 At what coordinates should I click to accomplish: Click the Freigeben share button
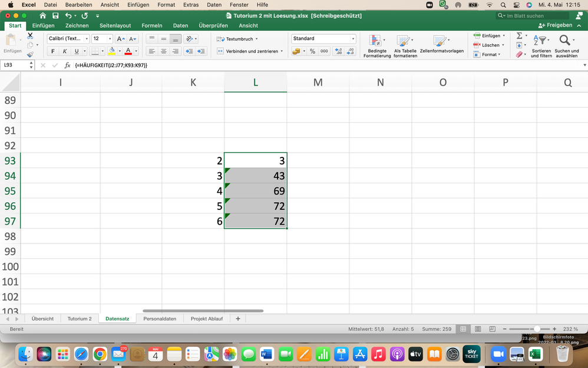coord(555,25)
